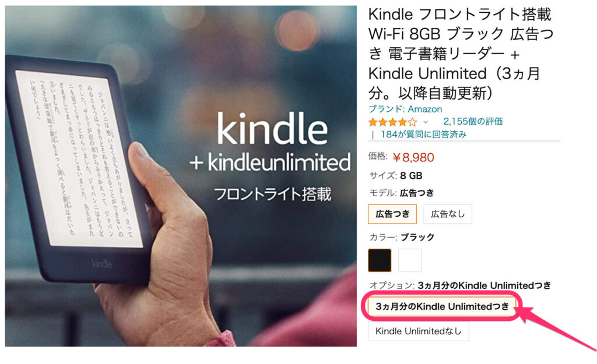Click the +kindleunlimited logo in the image

pos(270,163)
